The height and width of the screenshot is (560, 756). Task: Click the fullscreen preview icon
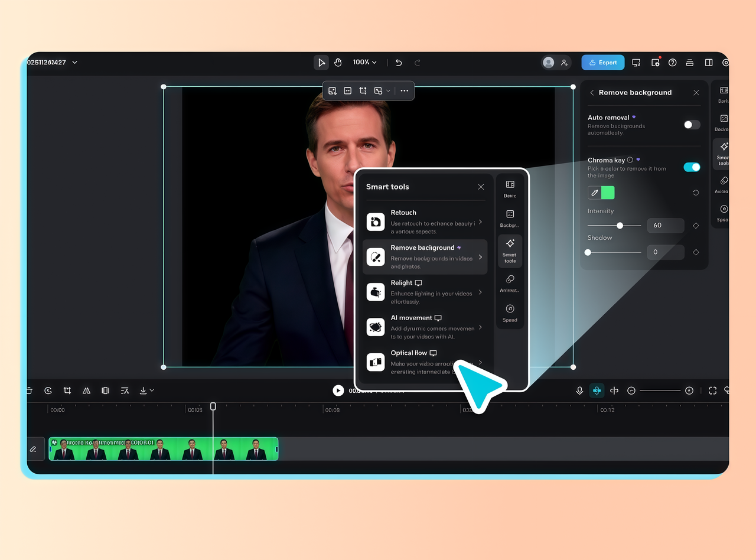click(713, 390)
